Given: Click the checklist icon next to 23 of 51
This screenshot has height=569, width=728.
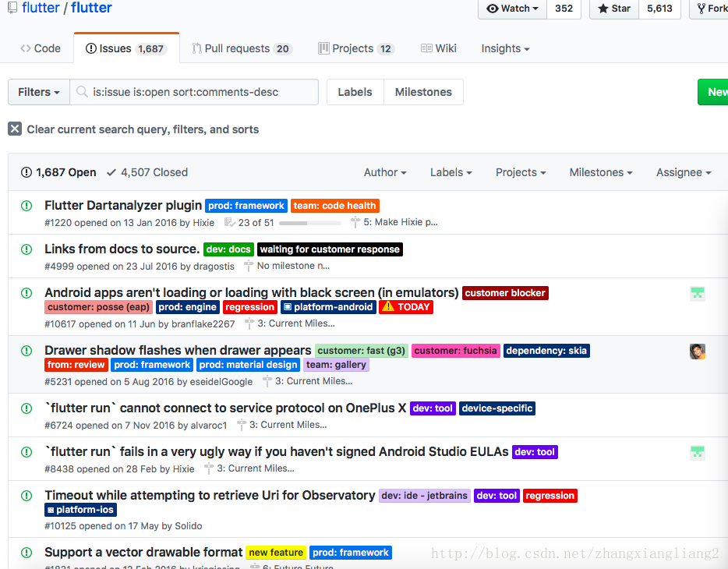Looking at the screenshot, I should (229, 222).
